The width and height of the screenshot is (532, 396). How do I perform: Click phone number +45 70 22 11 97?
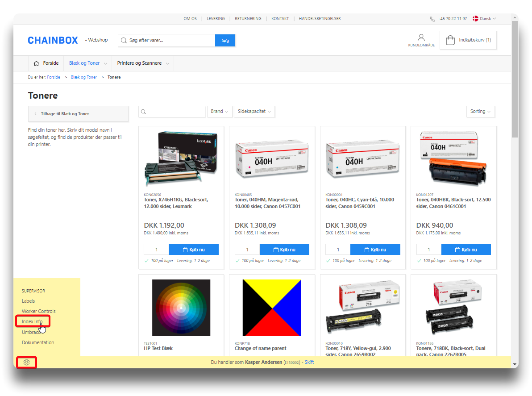[452, 19]
